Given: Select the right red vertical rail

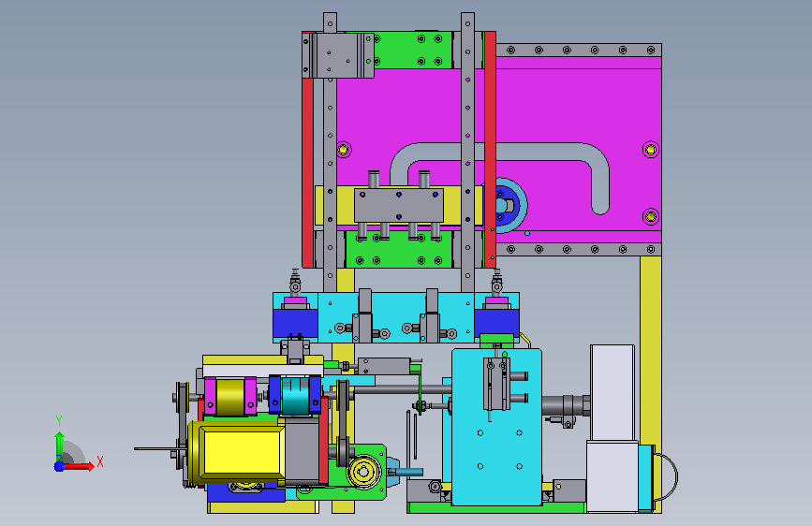Looking at the screenshot, I should (490, 149).
